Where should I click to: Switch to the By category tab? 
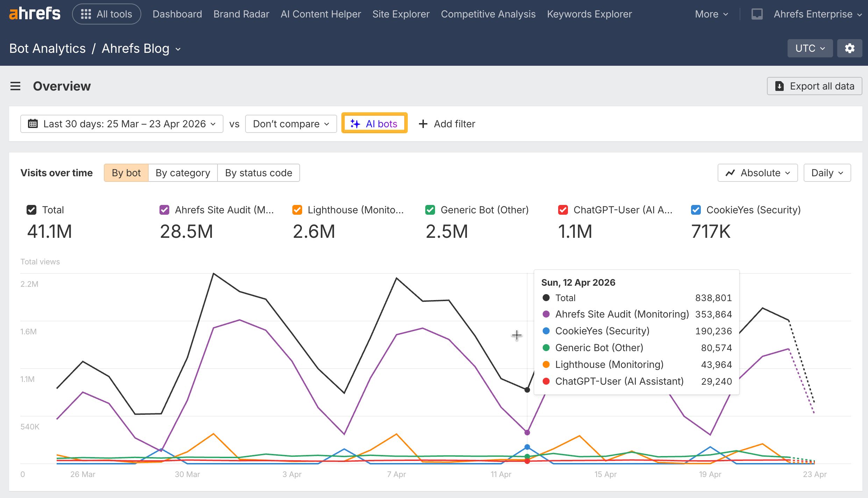tap(183, 172)
